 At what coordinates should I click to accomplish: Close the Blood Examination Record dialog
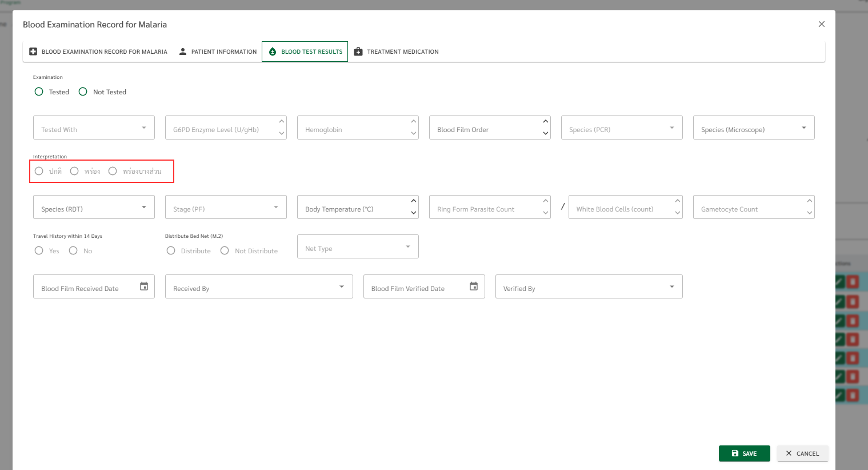[821, 24]
